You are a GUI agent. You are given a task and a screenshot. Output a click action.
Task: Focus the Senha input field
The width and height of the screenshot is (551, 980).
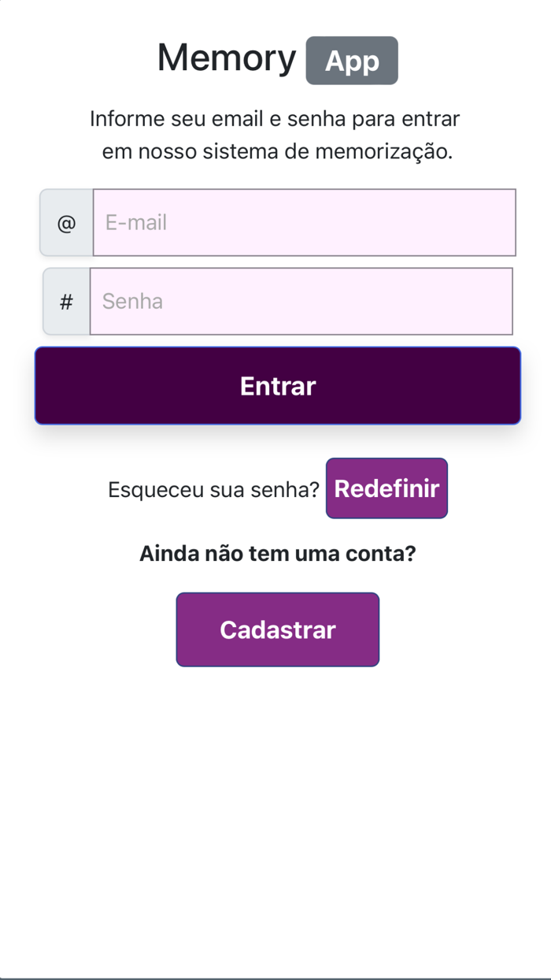(x=304, y=301)
